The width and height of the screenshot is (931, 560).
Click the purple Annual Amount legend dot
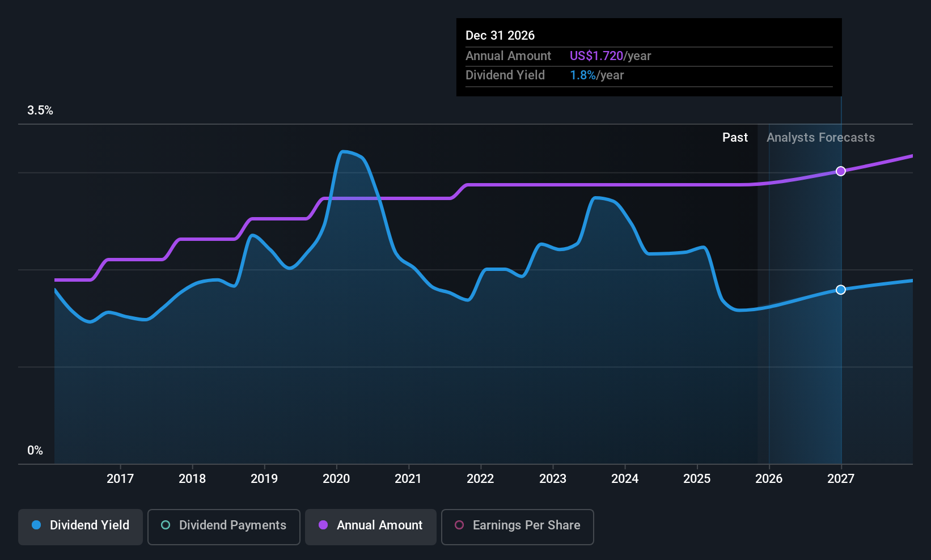click(323, 525)
